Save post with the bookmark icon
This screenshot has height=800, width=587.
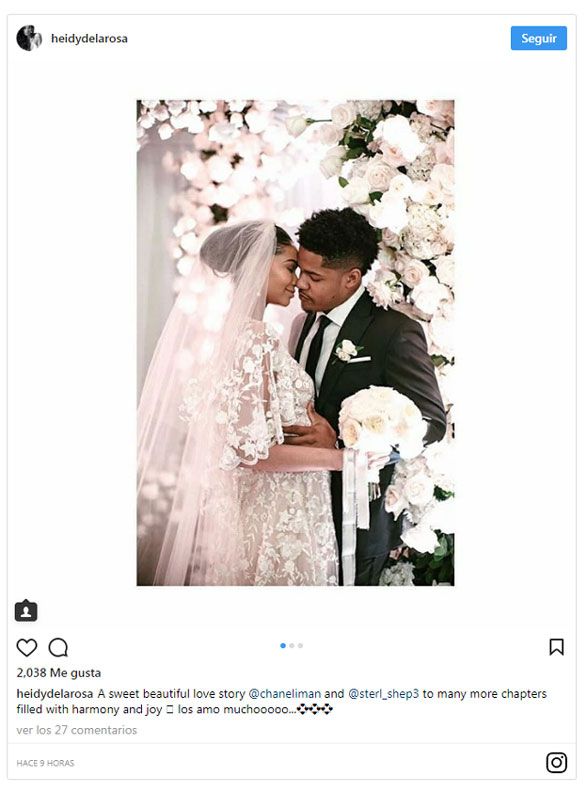556,647
